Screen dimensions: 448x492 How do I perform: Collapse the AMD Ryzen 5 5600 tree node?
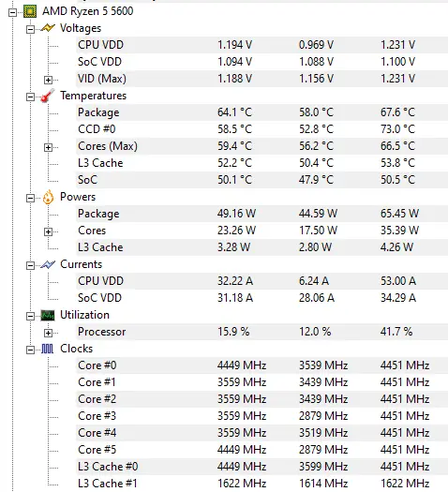[x=12, y=12]
